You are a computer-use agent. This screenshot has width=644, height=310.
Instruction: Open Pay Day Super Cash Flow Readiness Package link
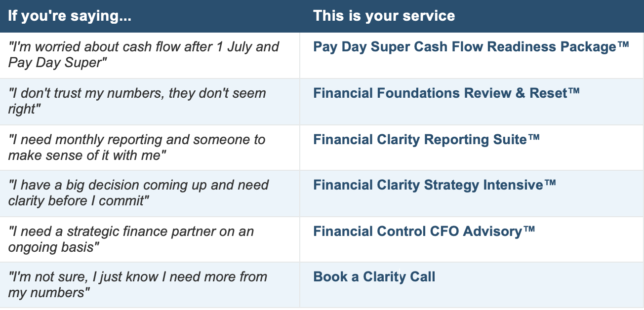[x=471, y=47]
